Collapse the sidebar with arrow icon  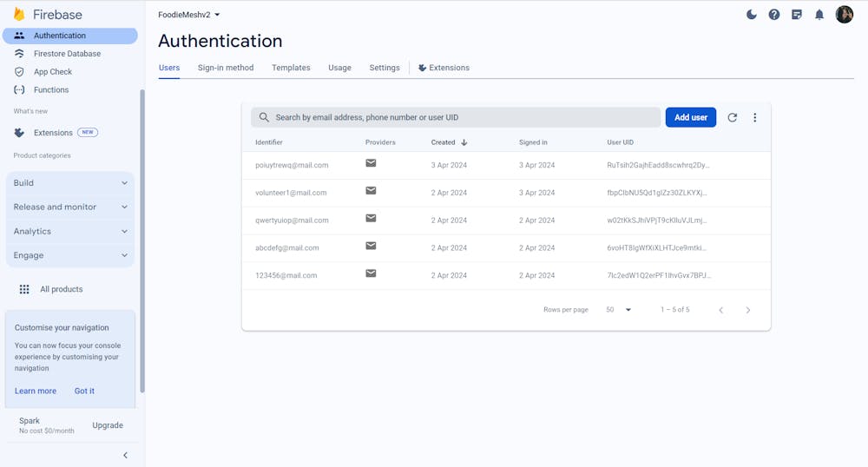[x=125, y=455]
